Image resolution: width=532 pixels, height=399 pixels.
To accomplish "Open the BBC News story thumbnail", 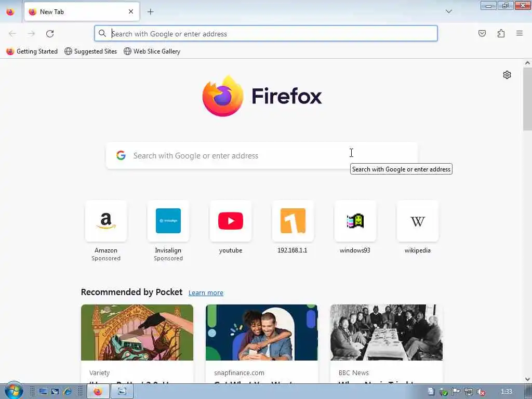I will (387, 332).
